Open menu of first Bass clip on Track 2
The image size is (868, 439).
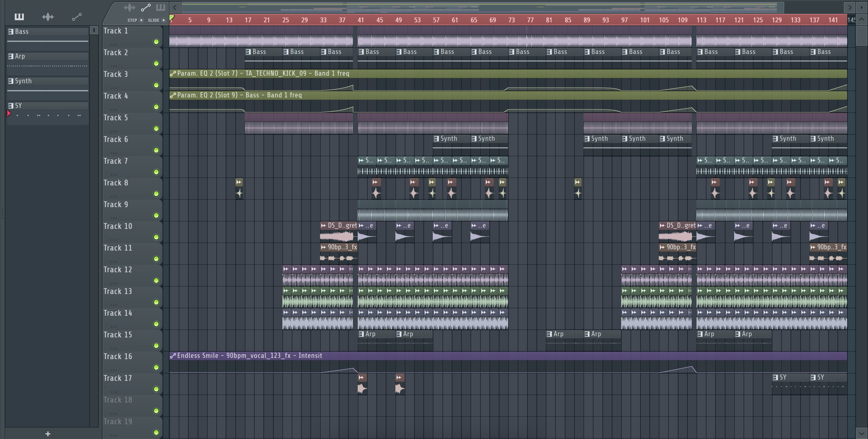coord(248,52)
